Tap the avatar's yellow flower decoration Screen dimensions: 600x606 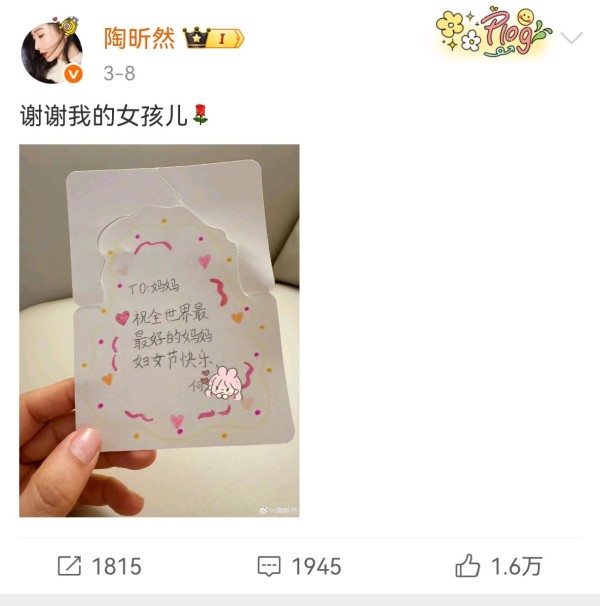click(68, 25)
